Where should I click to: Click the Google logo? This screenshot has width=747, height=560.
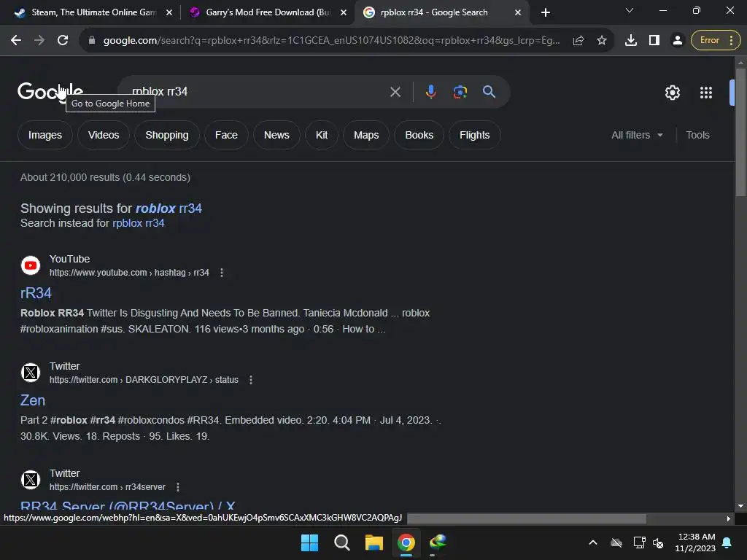50,91
